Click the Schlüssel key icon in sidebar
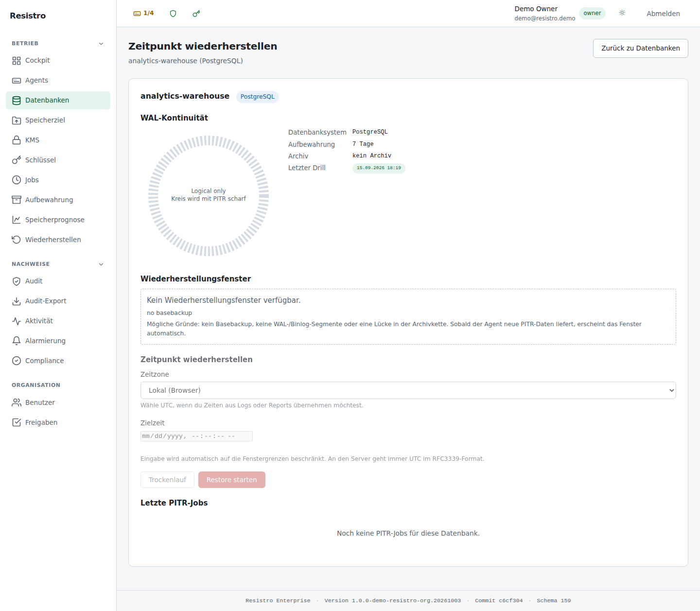This screenshot has height=611, width=700. pos(17,160)
